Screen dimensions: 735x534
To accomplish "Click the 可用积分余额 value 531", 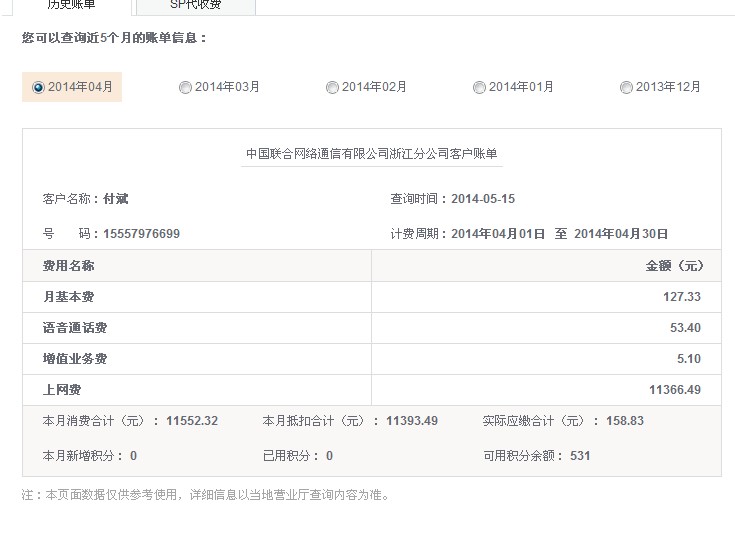I will tap(580, 456).
